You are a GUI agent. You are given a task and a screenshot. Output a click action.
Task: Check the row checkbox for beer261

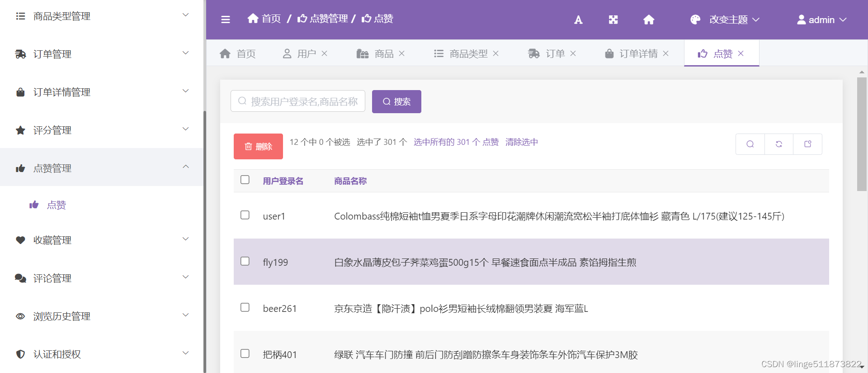245,307
